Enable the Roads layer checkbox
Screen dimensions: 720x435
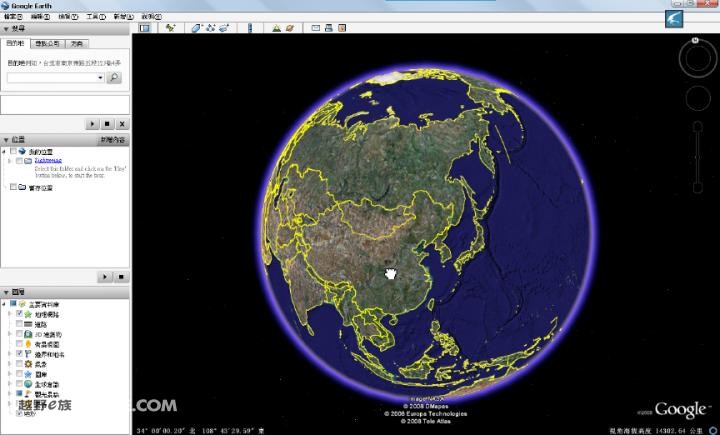click(x=19, y=324)
